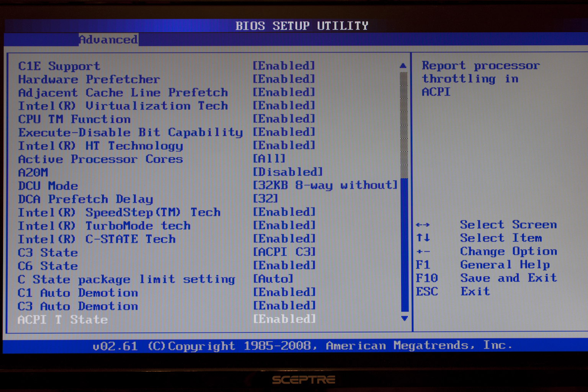Click the ESC key legend
The width and height of the screenshot is (588, 392).
[427, 291]
